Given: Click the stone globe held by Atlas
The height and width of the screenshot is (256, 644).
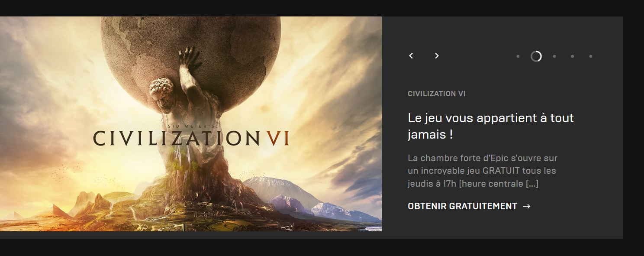Looking at the screenshot, I should tap(191, 61).
